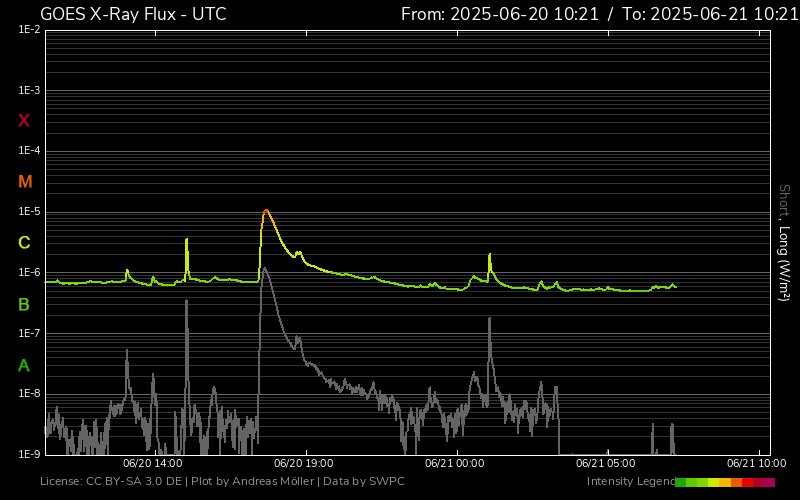
Task: Click the green A flare class label
Action: [24, 365]
